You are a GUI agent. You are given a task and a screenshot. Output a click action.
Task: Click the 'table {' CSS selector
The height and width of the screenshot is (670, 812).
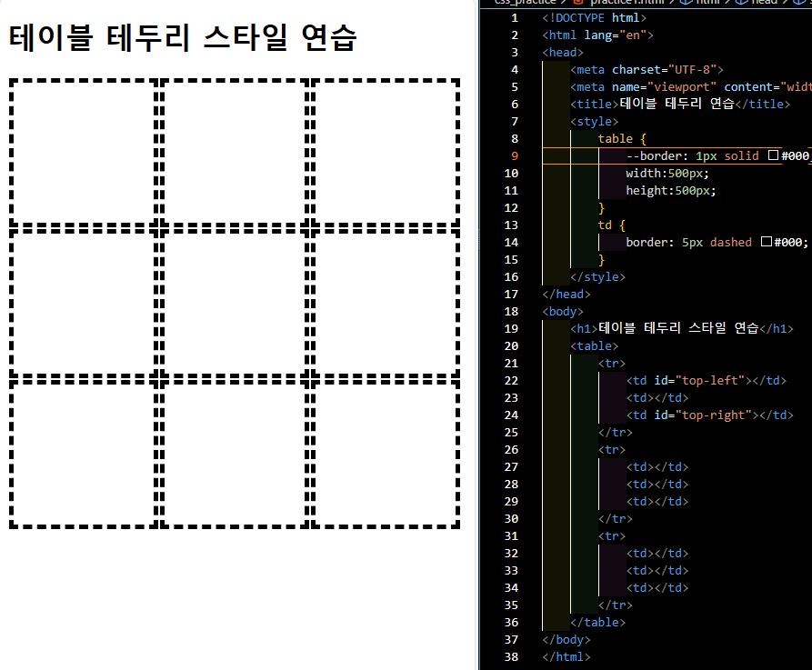coord(622,138)
